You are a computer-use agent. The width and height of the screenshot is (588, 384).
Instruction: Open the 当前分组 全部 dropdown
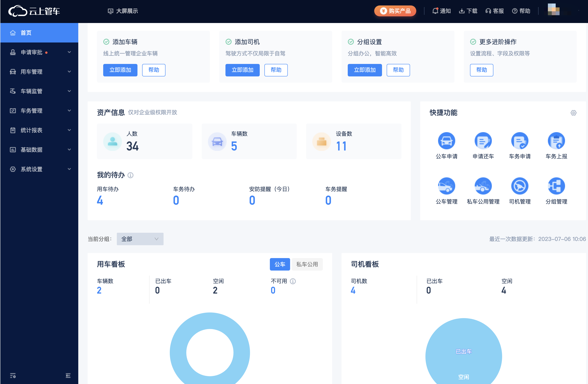click(x=140, y=239)
